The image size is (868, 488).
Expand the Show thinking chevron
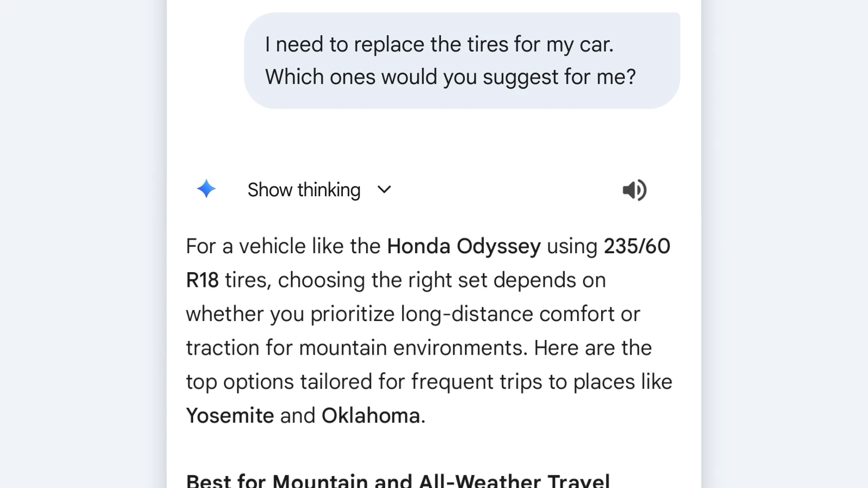click(384, 190)
